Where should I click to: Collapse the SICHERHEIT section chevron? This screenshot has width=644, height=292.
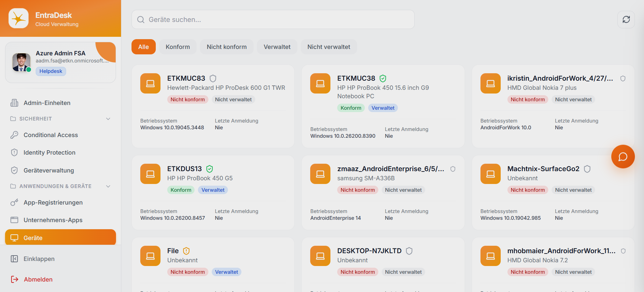(x=108, y=119)
